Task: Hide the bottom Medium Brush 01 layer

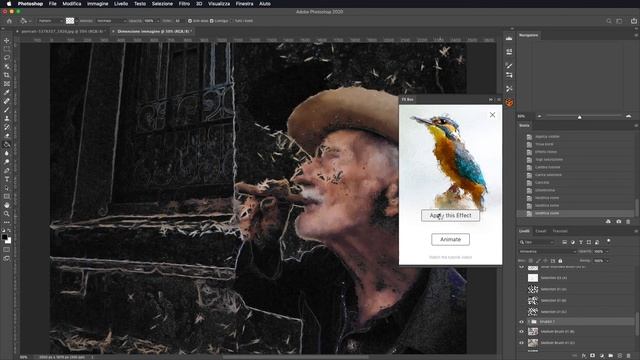Action: pyautogui.click(x=521, y=343)
